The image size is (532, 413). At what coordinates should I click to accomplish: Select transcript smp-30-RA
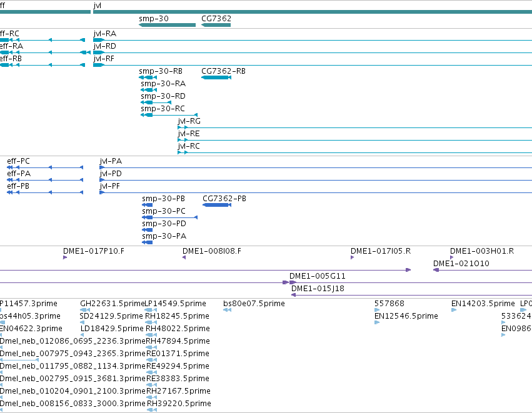pos(149,90)
